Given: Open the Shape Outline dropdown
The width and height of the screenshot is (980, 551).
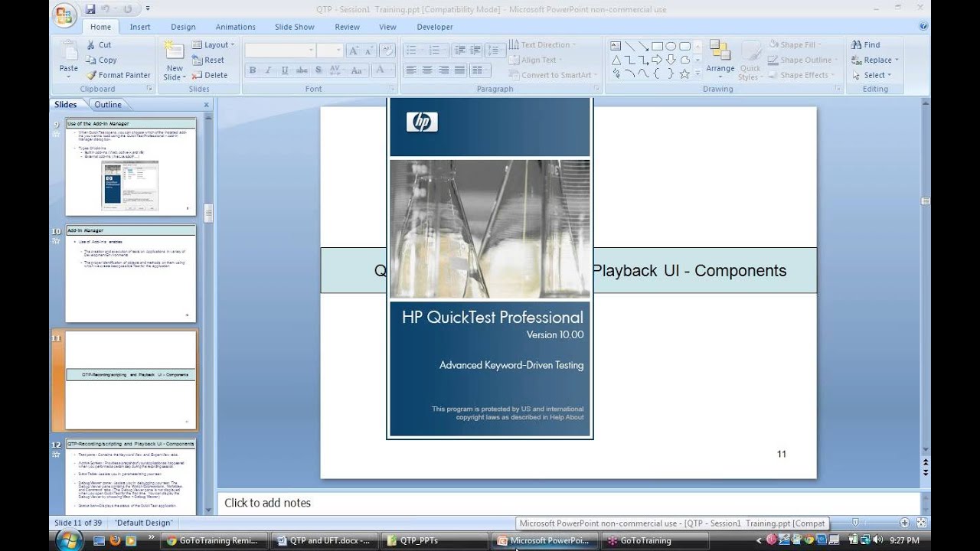Looking at the screenshot, I should [805, 60].
